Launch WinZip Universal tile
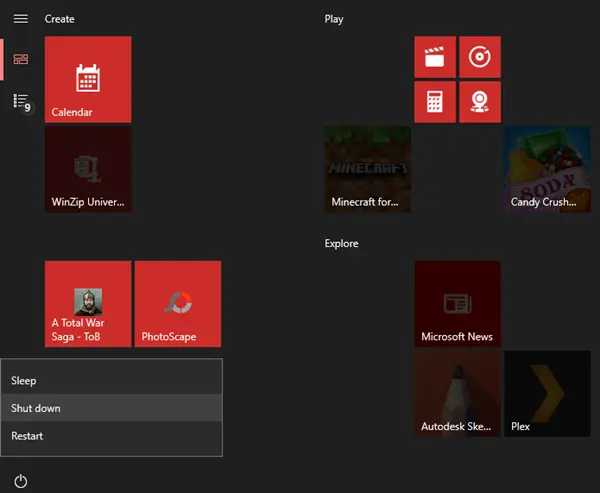This screenshot has height=493, width=600. point(88,169)
